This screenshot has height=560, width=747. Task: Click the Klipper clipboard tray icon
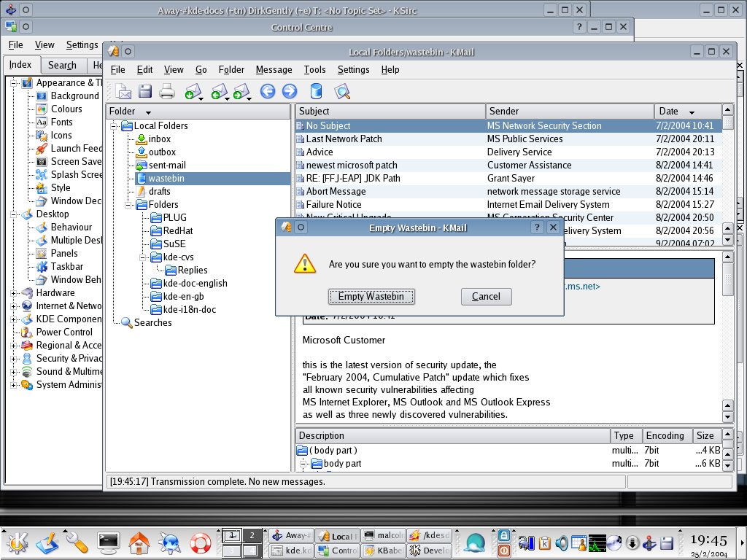pyautogui.click(x=544, y=542)
